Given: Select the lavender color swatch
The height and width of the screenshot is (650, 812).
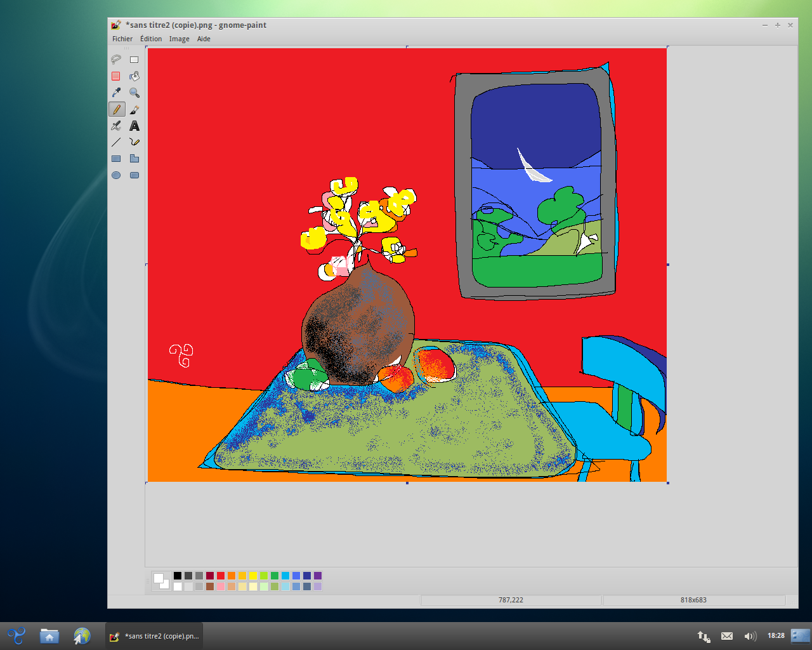Looking at the screenshot, I should tap(318, 587).
